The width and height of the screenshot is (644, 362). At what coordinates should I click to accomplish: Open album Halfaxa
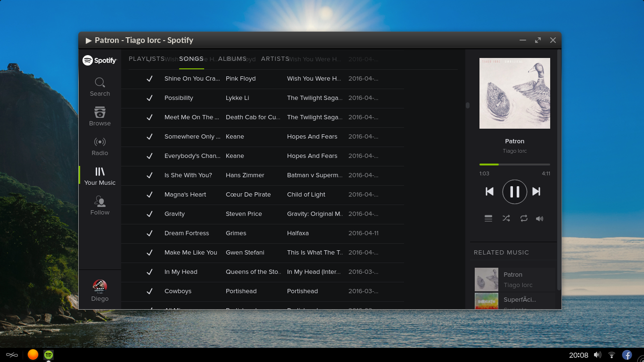pyautogui.click(x=297, y=233)
